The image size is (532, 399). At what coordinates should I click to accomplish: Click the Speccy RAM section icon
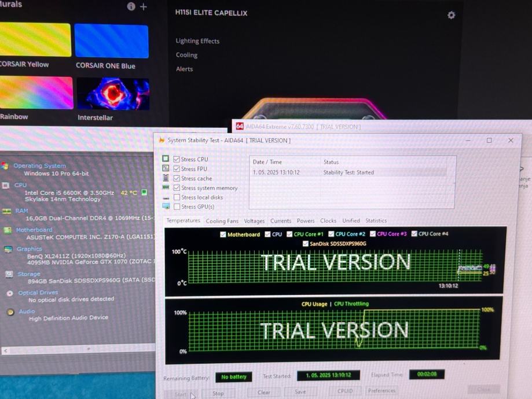coord(7,211)
